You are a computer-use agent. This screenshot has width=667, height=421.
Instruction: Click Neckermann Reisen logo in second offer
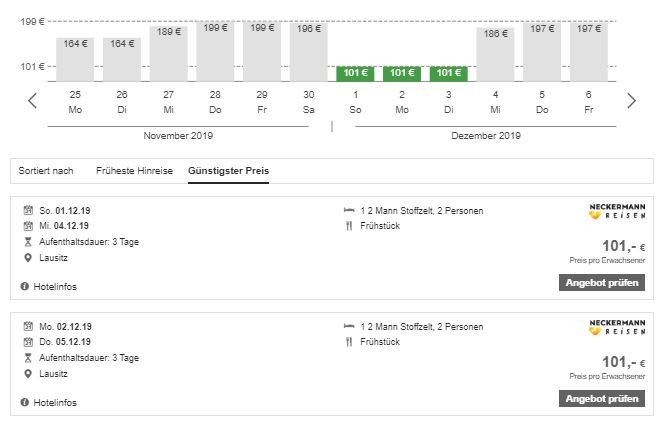[617, 328]
